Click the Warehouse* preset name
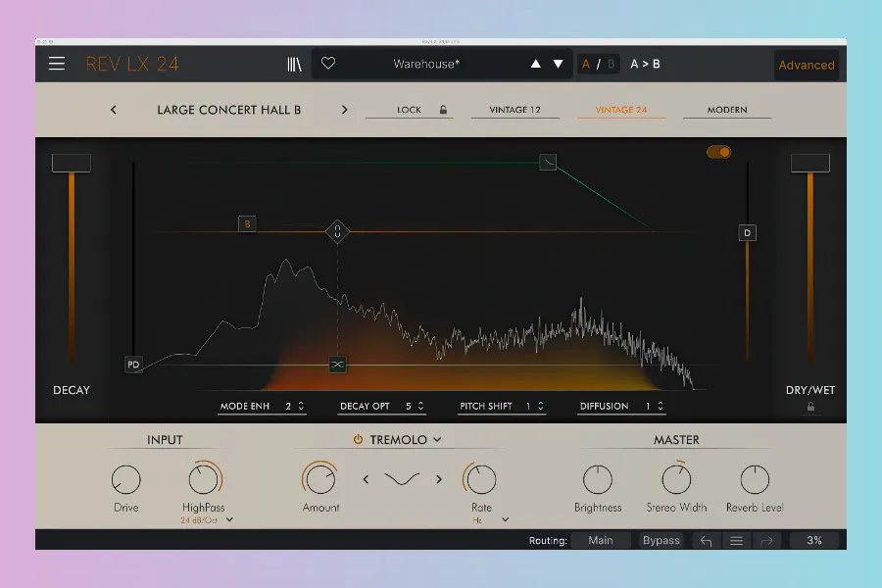This screenshot has height=588, width=882. coord(426,64)
